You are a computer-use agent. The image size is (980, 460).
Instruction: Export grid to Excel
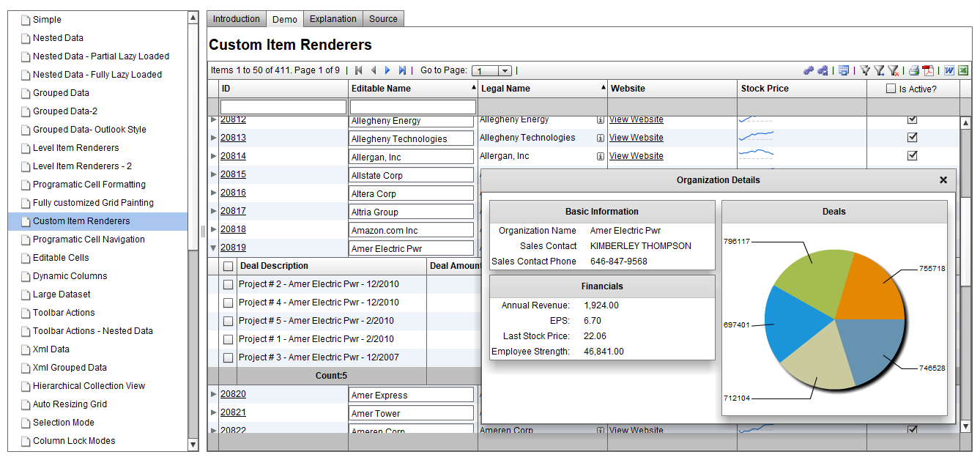pos(963,70)
